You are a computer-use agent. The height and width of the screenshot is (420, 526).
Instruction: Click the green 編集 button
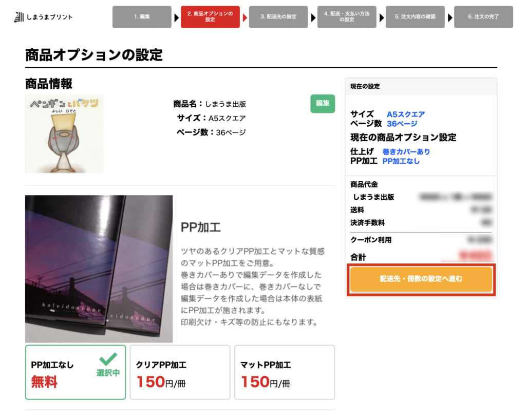[x=323, y=104]
